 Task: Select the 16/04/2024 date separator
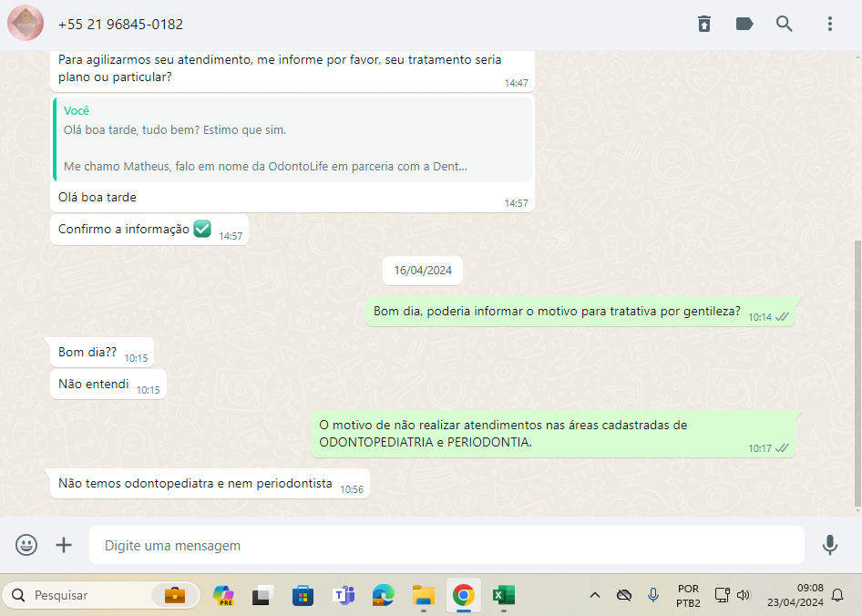(423, 271)
